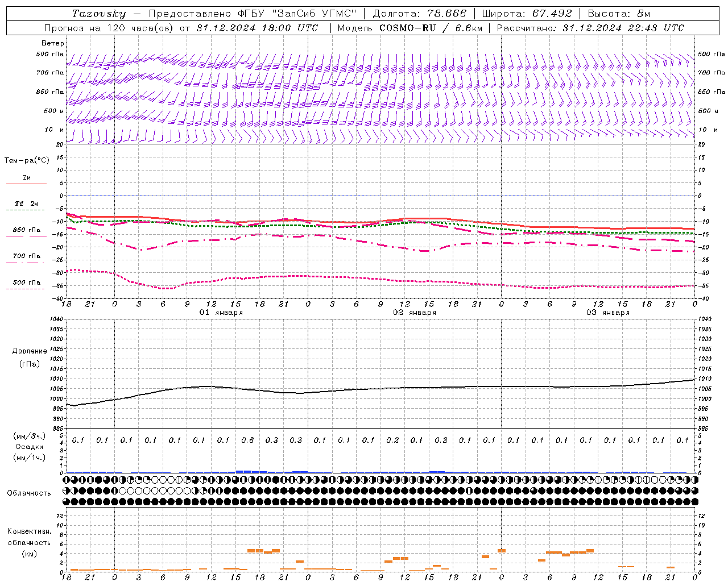This screenshot has width=728, height=582.
Task: Click the 01 января date label
Action: (x=221, y=313)
